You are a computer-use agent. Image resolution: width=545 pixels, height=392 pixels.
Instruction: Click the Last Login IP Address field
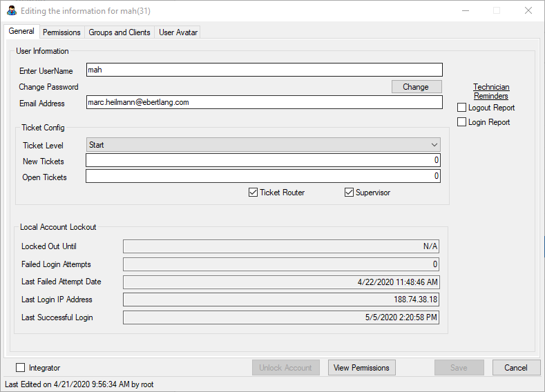point(280,300)
